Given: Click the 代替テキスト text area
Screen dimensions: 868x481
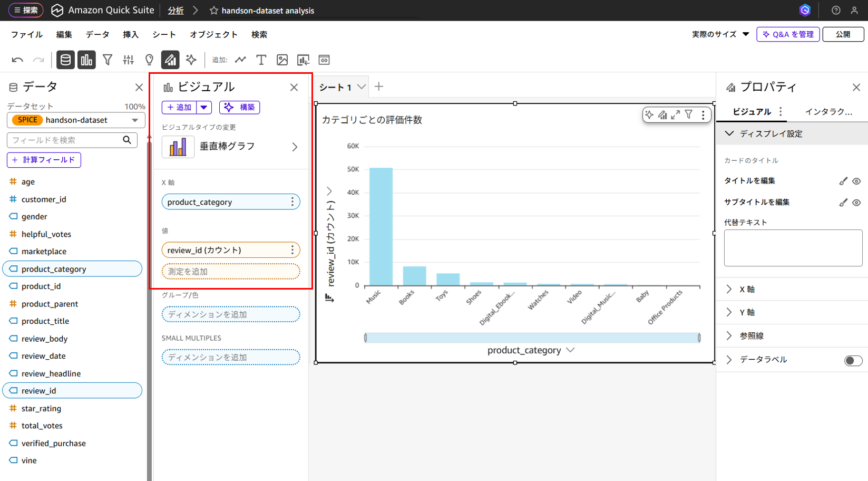Looking at the screenshot, I should (x=793, y=248).
